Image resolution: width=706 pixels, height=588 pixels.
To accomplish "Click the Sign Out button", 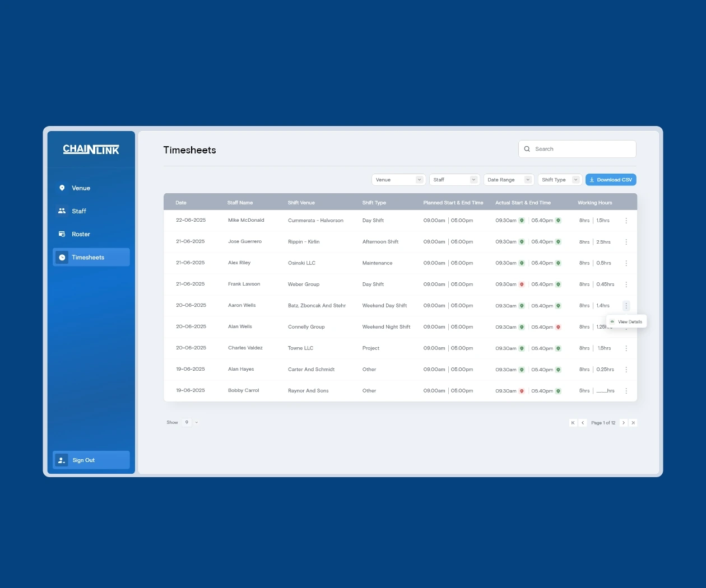I will click(x=91, y=460).
